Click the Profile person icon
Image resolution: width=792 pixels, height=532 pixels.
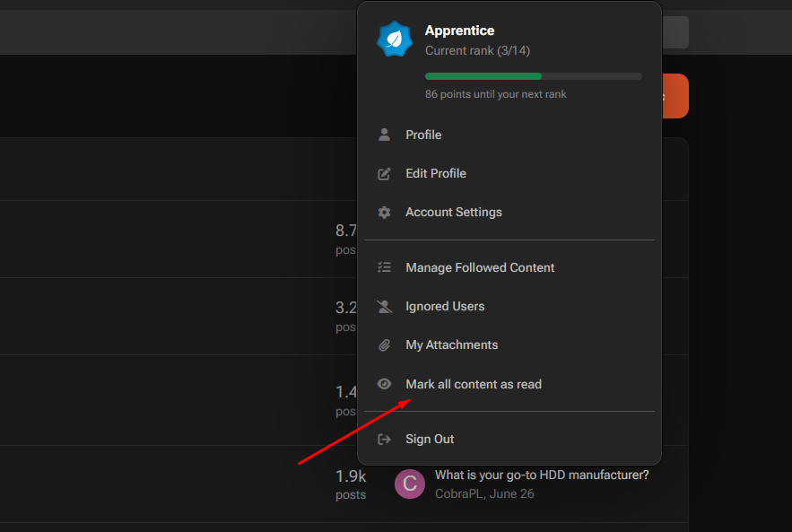point(385,135)
